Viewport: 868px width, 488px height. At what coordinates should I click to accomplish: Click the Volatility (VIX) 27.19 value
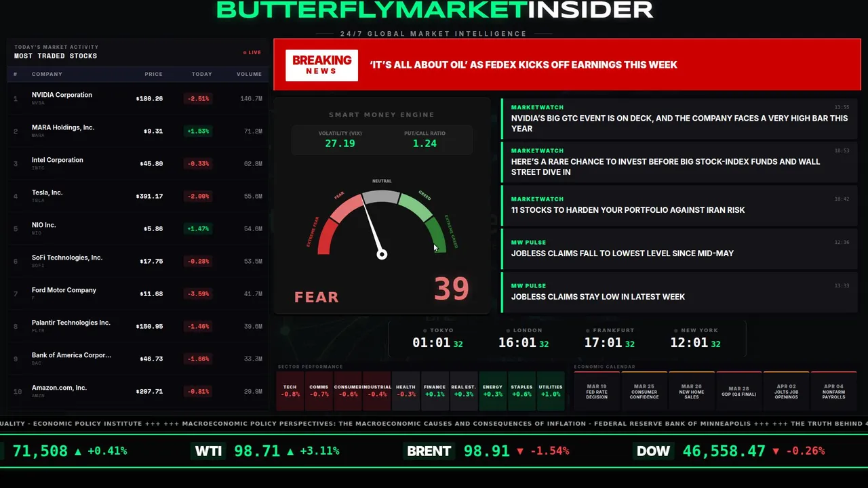340,144
